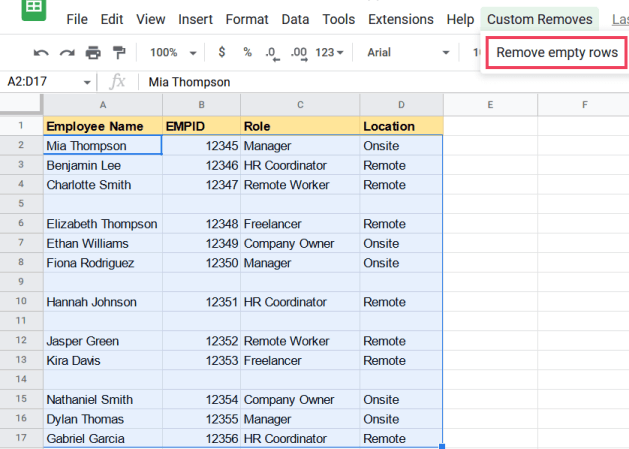
Task: Select column C header
Action: pyautogui.click(x=300, y=105)
